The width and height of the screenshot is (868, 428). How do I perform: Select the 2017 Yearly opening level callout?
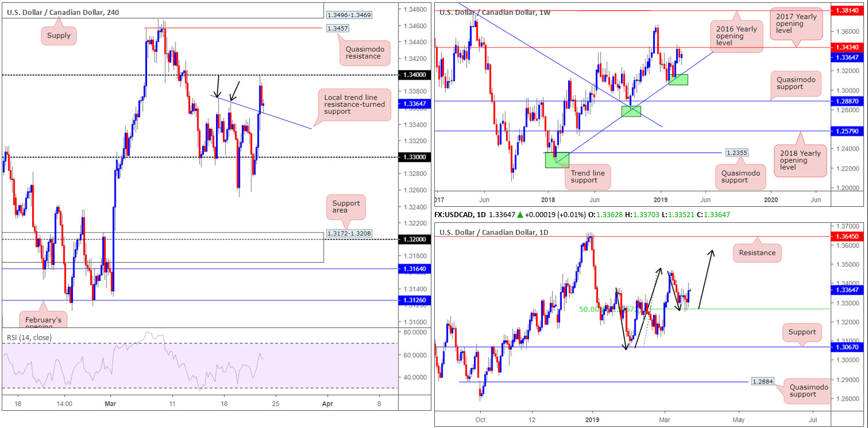797,23
